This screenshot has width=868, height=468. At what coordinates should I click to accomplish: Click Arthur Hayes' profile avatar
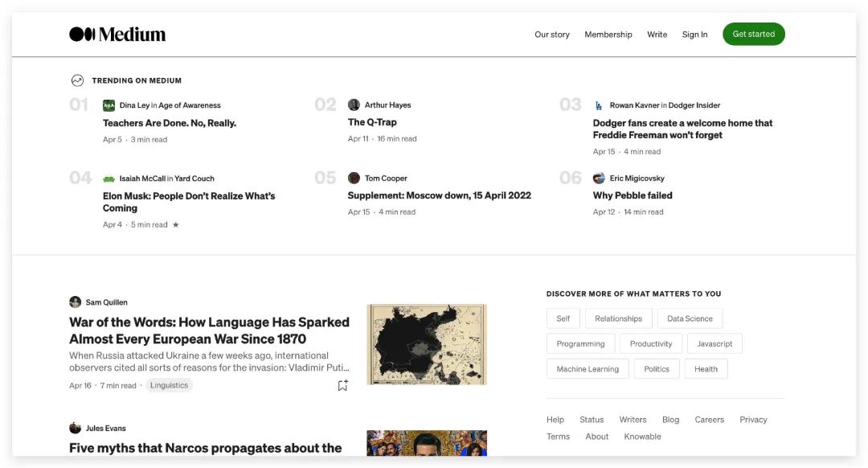354,105
